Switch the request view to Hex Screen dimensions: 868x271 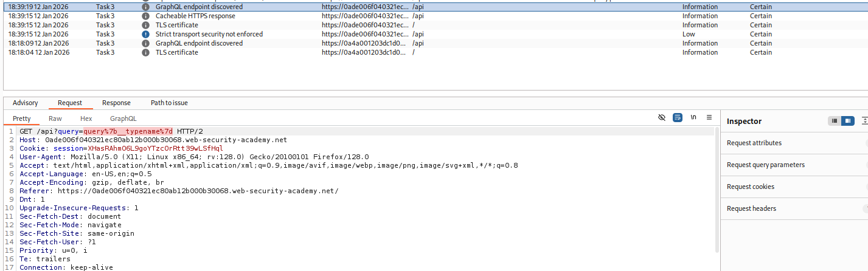point(86,119)
